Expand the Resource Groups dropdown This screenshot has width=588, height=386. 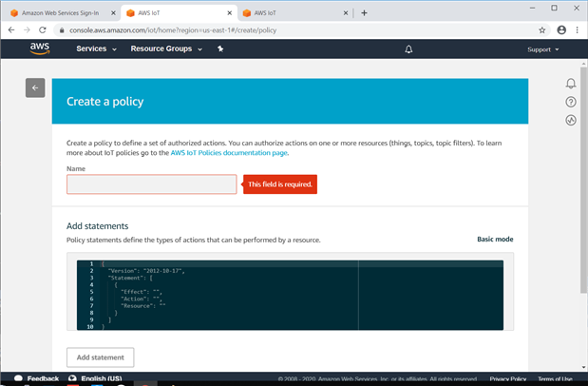point(166,49)
